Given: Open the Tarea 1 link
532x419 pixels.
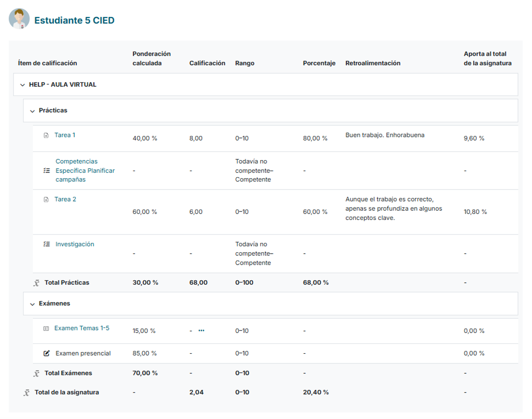Looking at the screenshot, I should pyautogui.click(x=65, y=135).
